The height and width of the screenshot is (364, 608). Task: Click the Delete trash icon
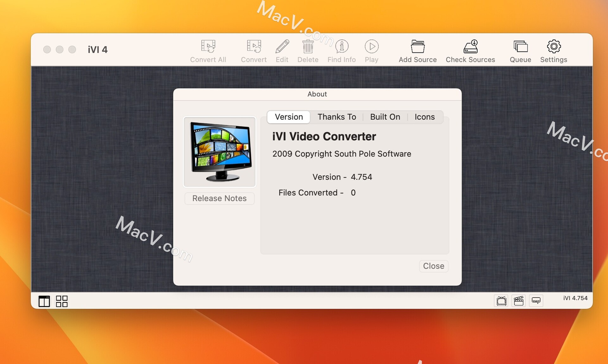click(x=308, y=46)
